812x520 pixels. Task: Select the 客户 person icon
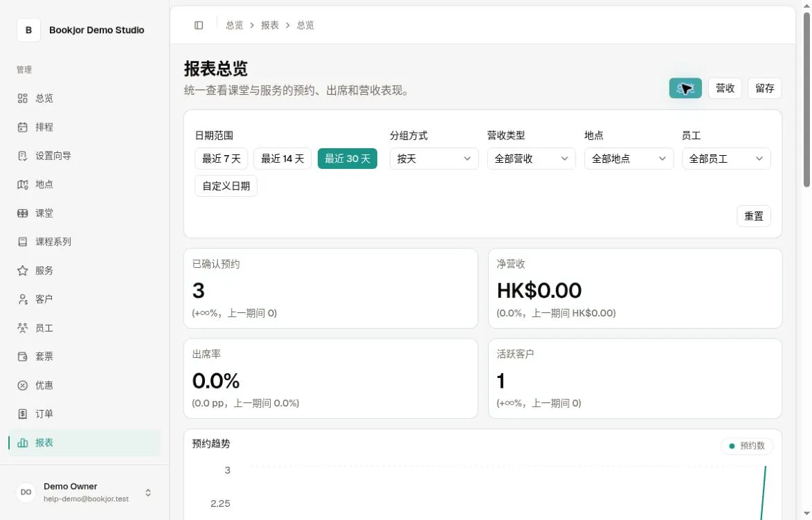22,299
